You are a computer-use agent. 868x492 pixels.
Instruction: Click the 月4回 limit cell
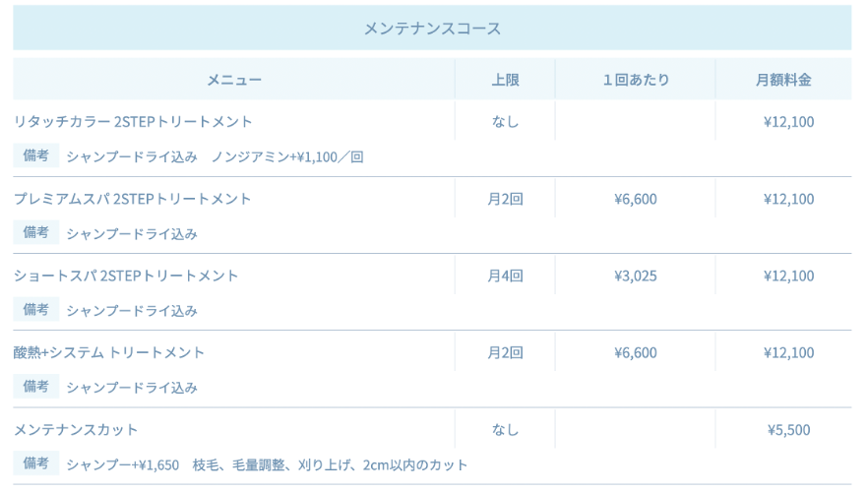505,276
